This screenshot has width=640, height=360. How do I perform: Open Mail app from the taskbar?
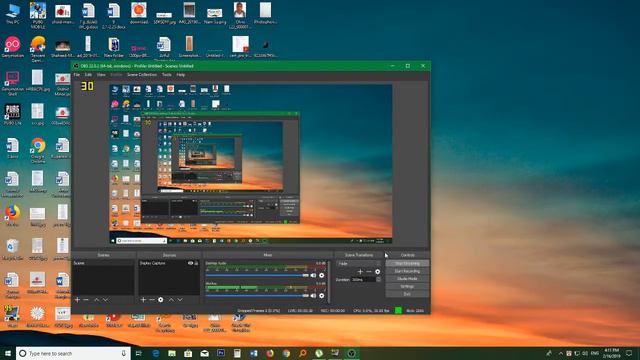[204, 353]
